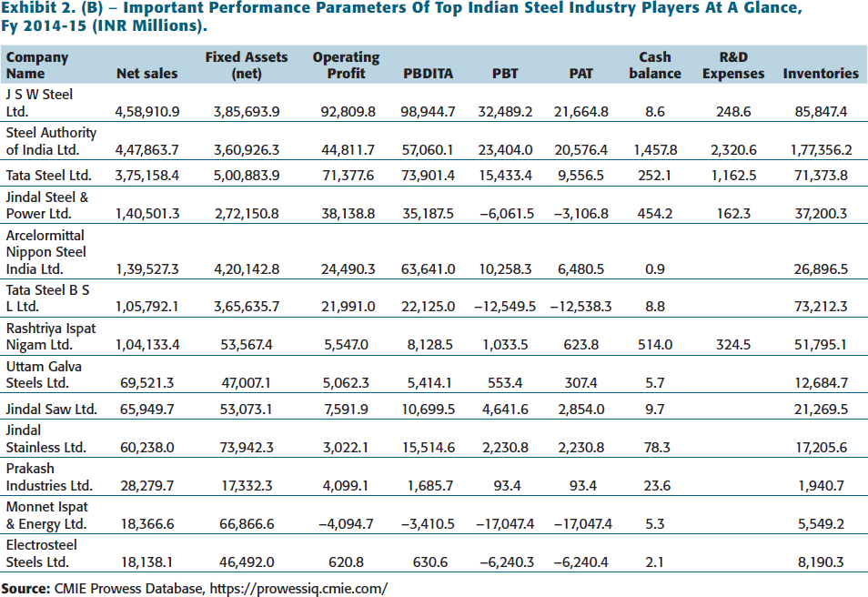Screen dimensions: 868x597
Task: Select Uttam Galva Steels Ltd. name
Action: pos(44,375)
